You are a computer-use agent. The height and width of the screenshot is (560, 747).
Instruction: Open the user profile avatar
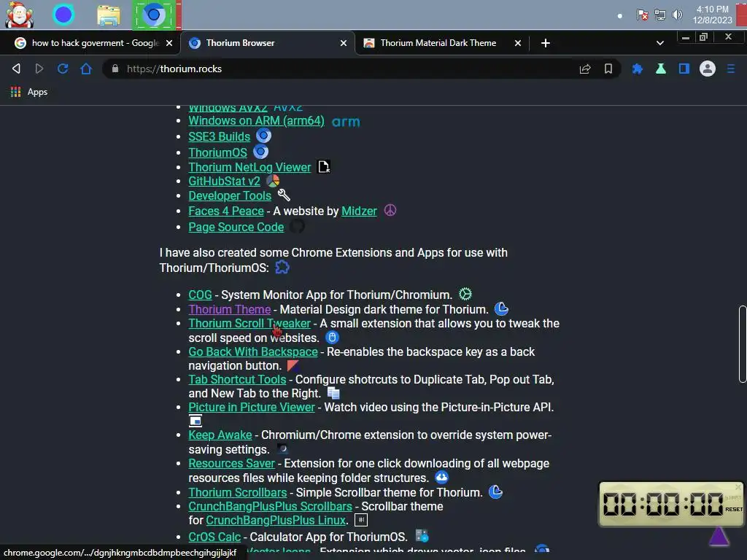[x=708, y=69]
